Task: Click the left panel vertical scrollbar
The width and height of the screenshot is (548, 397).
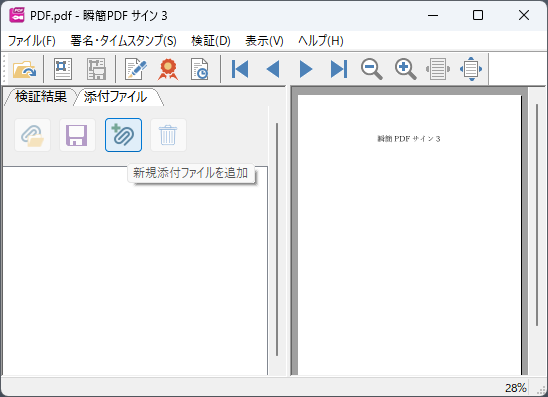Action: click(x=277, y=239)
